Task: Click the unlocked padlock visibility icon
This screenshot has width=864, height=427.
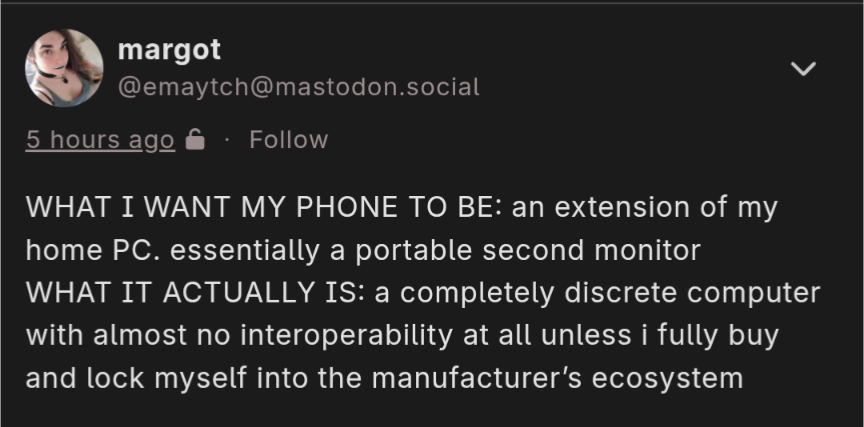Action: pyautogui.click(x=196, y=140)
